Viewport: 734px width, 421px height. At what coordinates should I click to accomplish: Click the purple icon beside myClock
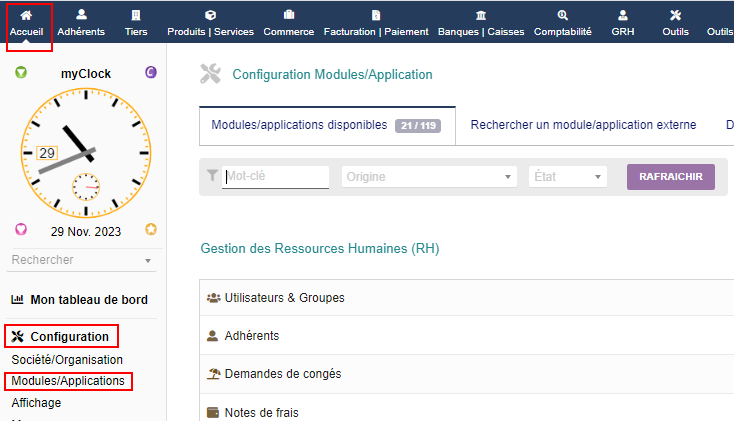tap(151, 73)
